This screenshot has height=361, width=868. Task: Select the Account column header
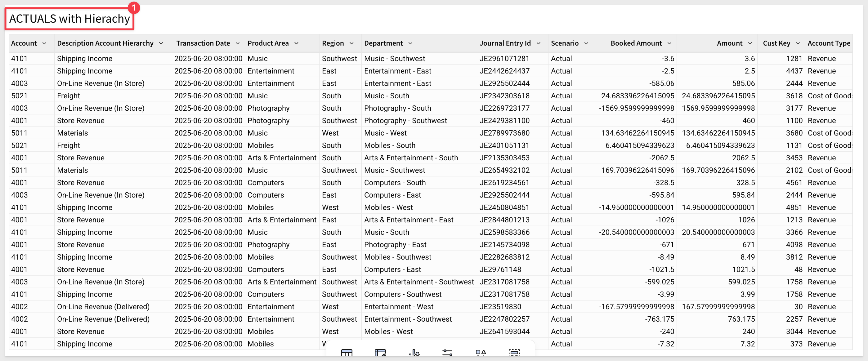click(x=24, y=43)
